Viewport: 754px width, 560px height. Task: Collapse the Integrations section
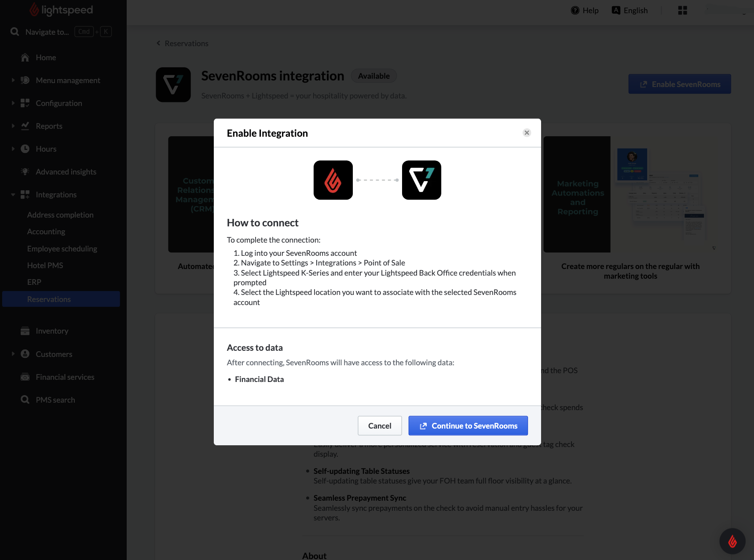(13, 194)
